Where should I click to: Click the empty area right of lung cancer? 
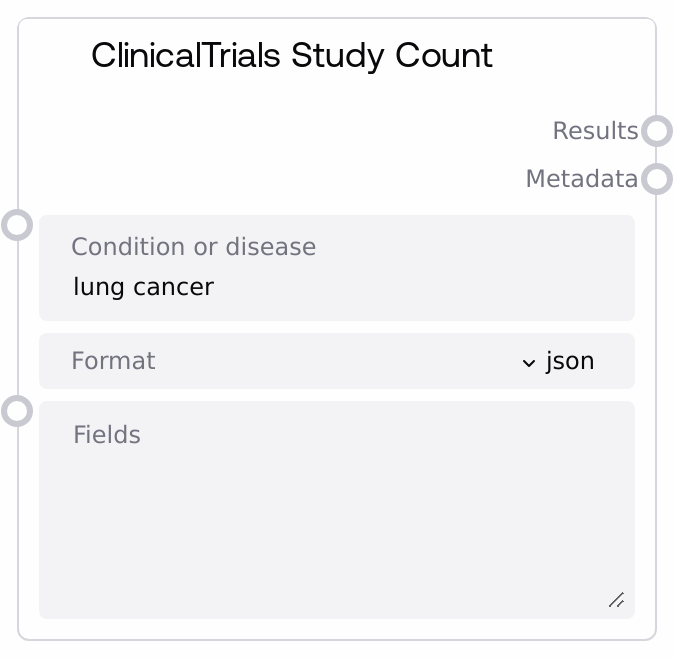click(420, 288)
